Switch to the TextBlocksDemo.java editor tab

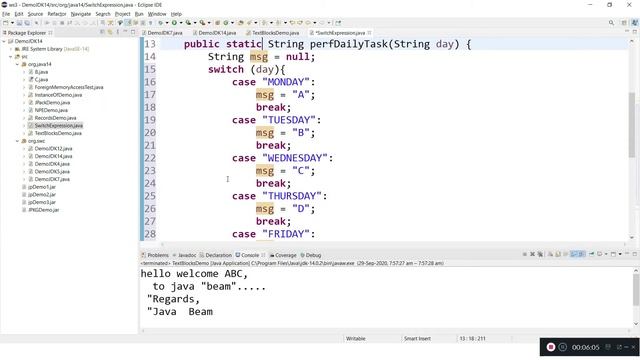pos(272,33)
